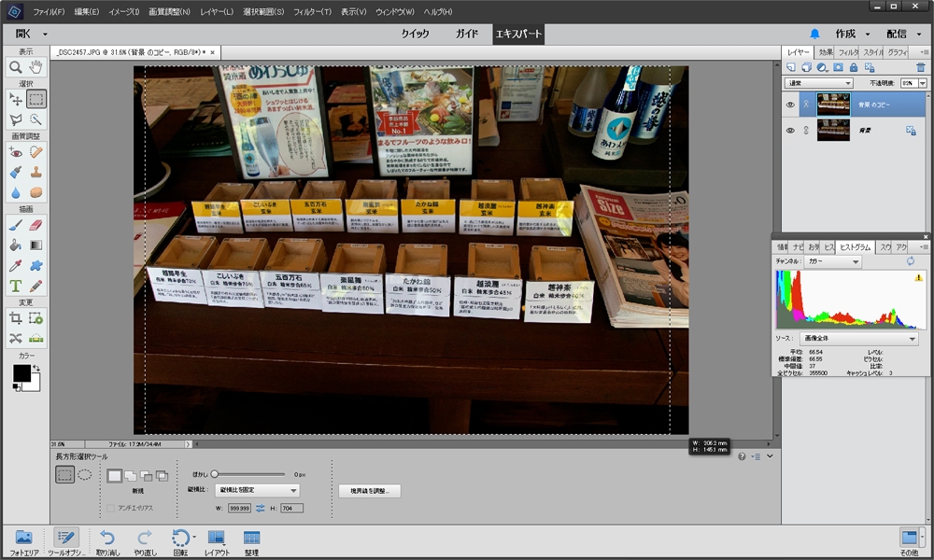Choose the rectangular marquee shape option
Image resolution: width=934 pixels, height=560 pixels.
tap(64, 474)
